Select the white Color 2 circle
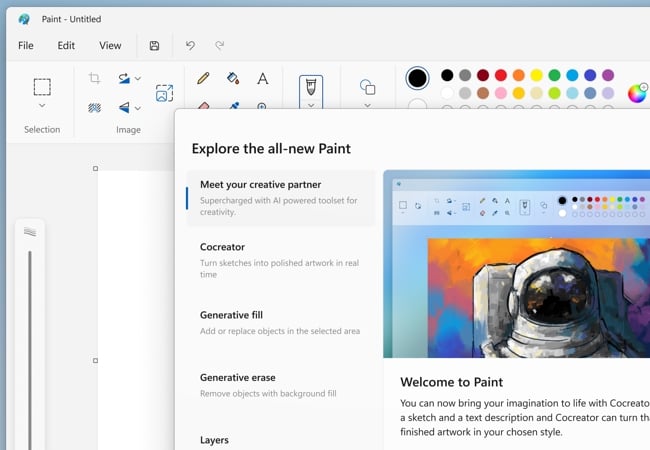 coord(417,104)
